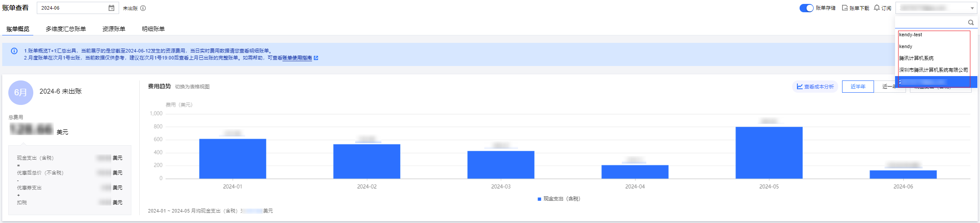Image resolution: width=980 pixels, height=223 pixels.
Task: Choose 深圳市腾讯计算机系统有限公司 in the dropdown
Action: [x=933, y=70]
